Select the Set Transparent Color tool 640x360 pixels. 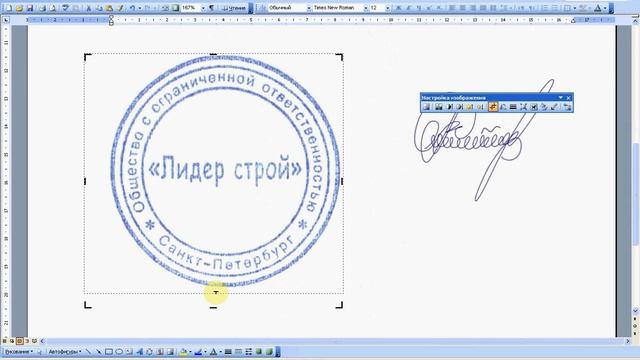[x=554, y=107]
